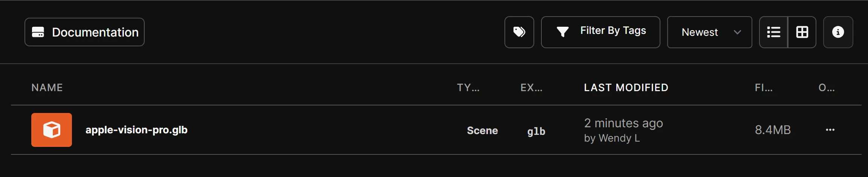This screenshot has height=177, width=868.
Task: Open the apple-vision-pro.glb file
Action: point(136,130)
